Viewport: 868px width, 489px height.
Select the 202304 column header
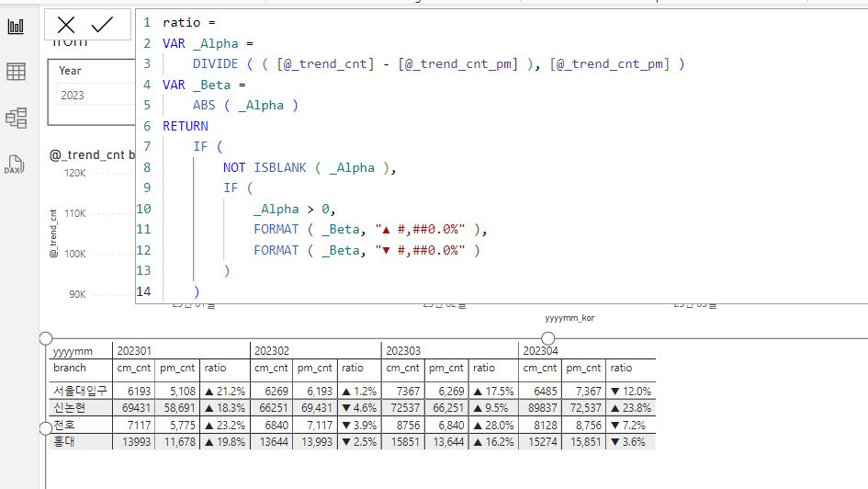(x=540, y=351)
